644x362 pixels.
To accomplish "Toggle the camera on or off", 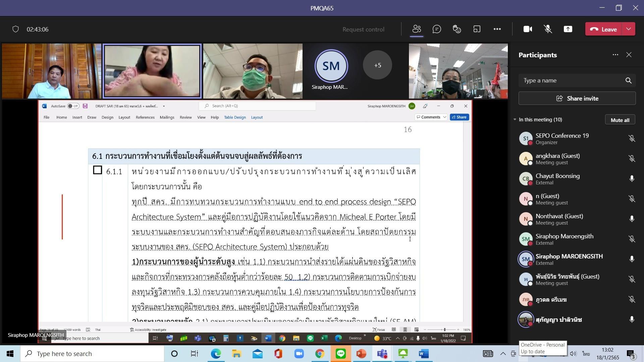I will tap(528, 29).
